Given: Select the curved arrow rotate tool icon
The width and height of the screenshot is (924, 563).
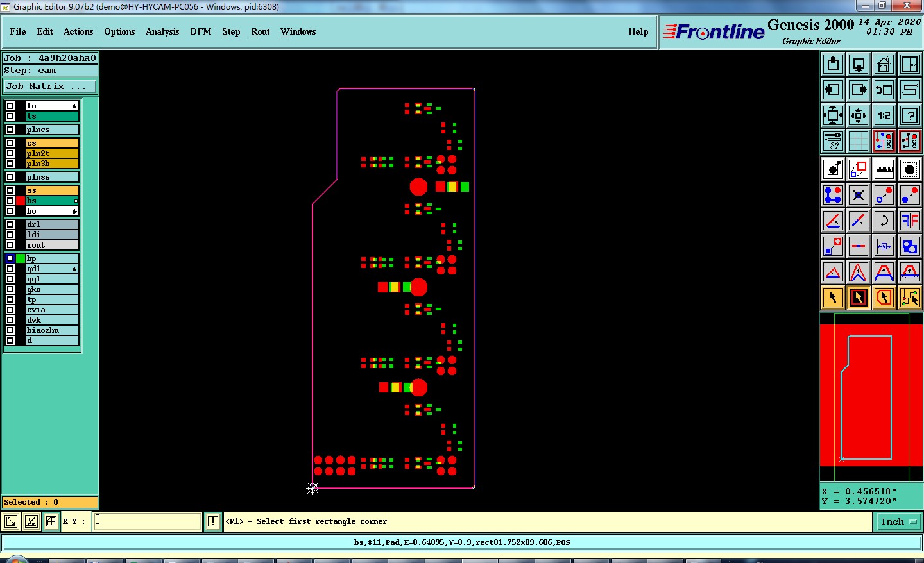Looking at the screenshot, I should 884,221.
